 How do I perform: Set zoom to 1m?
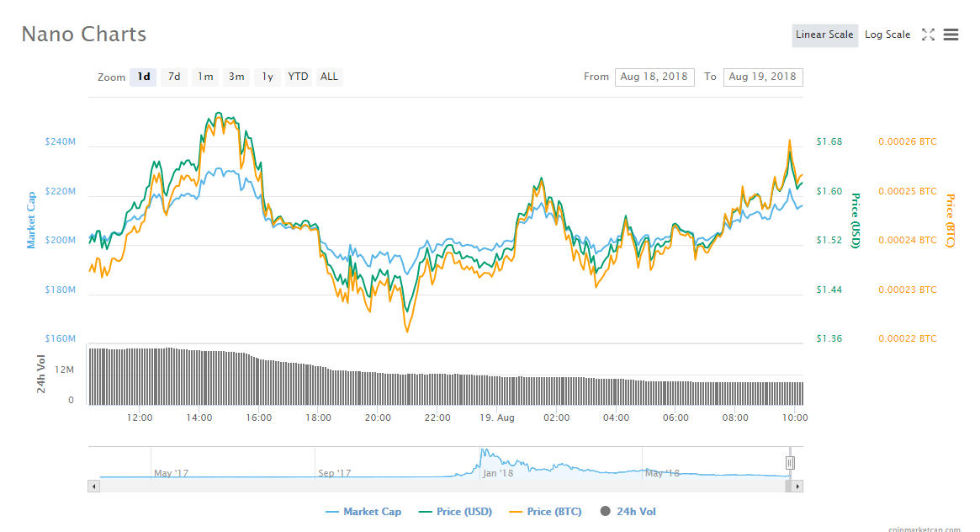(205, 77)
